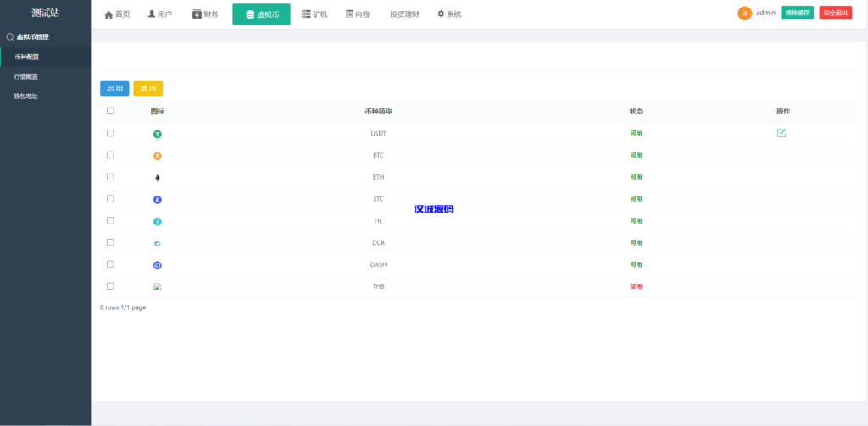Click the orange BTC coin icon

pos(157,156)
